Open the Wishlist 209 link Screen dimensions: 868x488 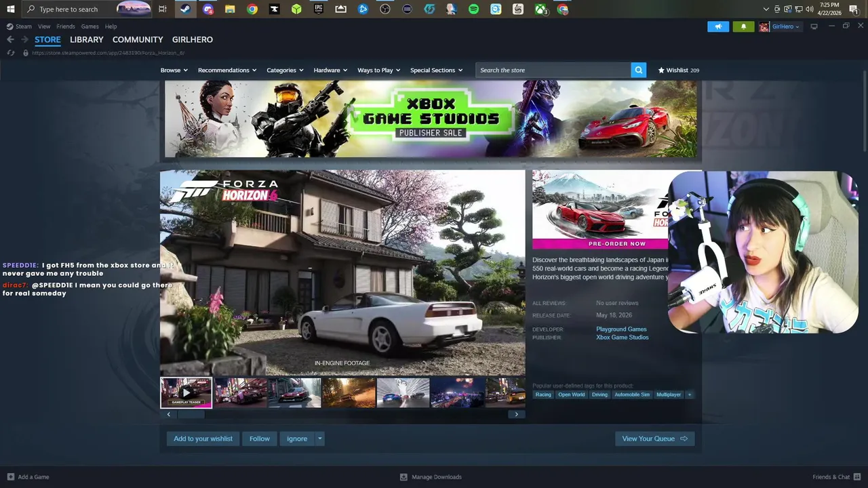pos(678,70)
